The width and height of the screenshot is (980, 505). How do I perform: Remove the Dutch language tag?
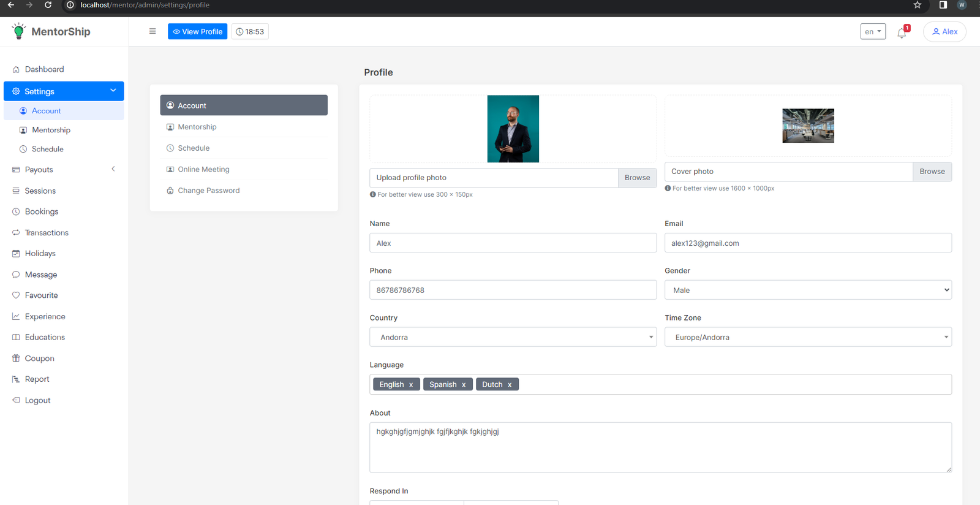pos(510,385)
